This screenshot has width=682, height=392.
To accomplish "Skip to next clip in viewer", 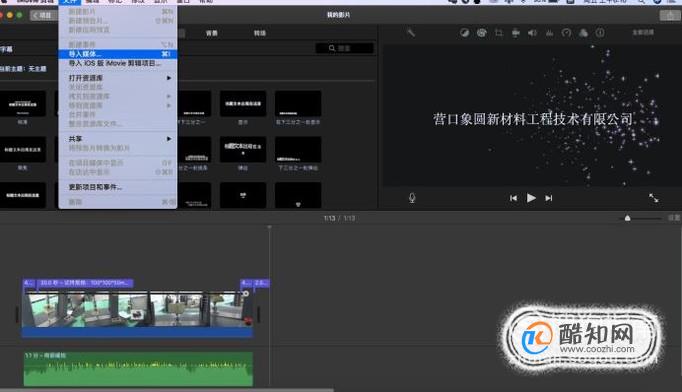I will click(x=549, y=198).
